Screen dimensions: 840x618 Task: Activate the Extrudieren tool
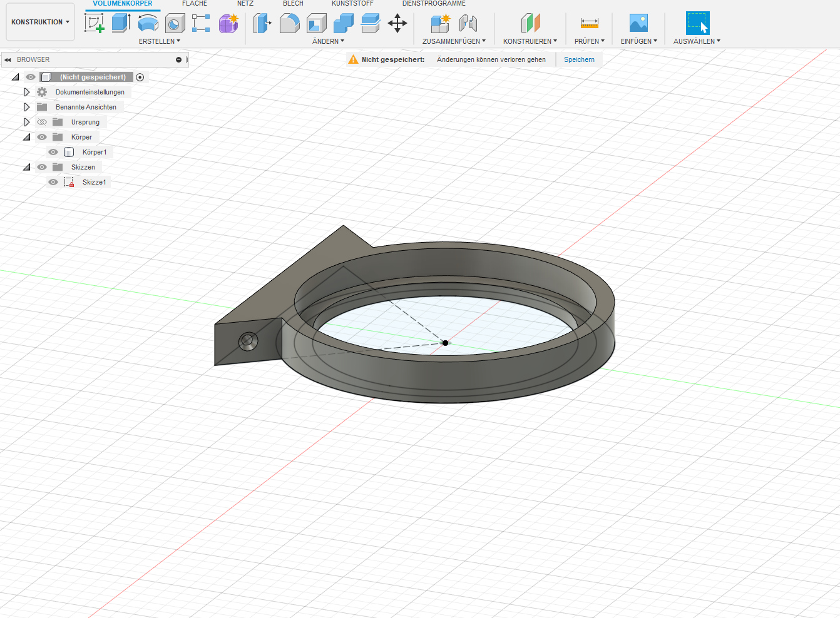[121, 23]
